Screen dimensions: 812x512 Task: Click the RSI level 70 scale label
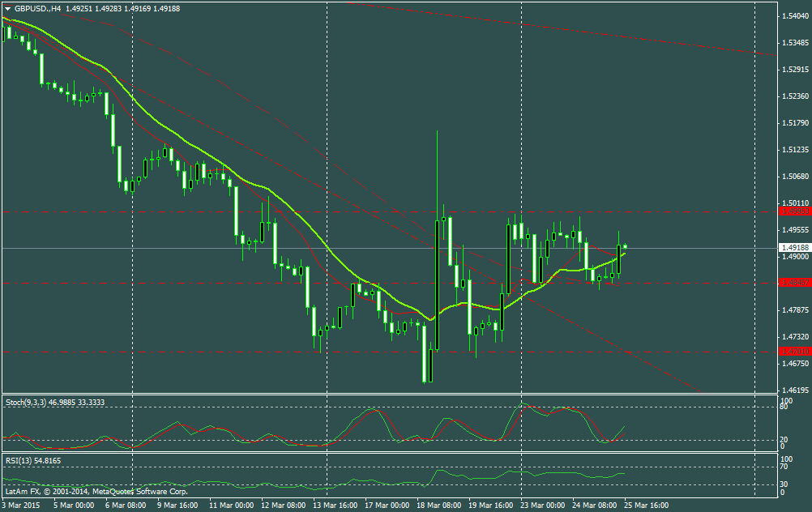[783, 467]
